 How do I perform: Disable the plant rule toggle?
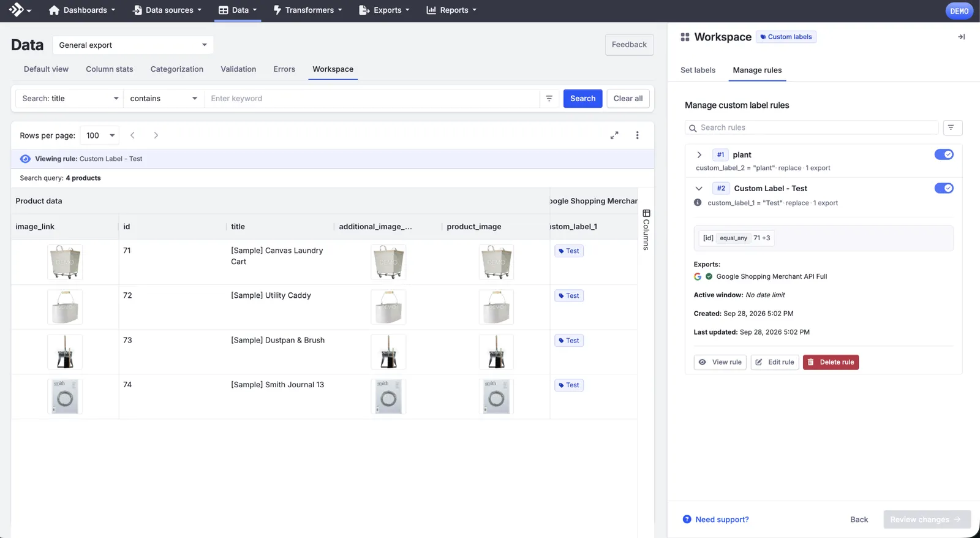tap(944, 154)
